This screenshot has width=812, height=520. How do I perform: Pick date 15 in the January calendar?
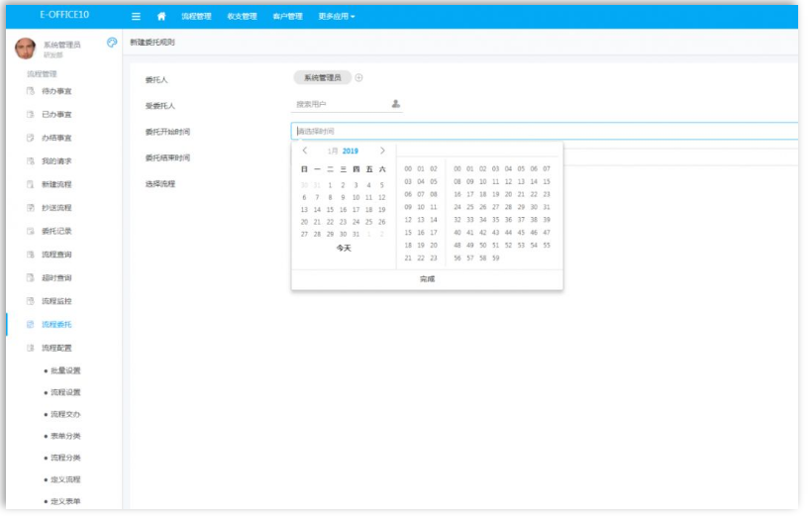[330, 210]
